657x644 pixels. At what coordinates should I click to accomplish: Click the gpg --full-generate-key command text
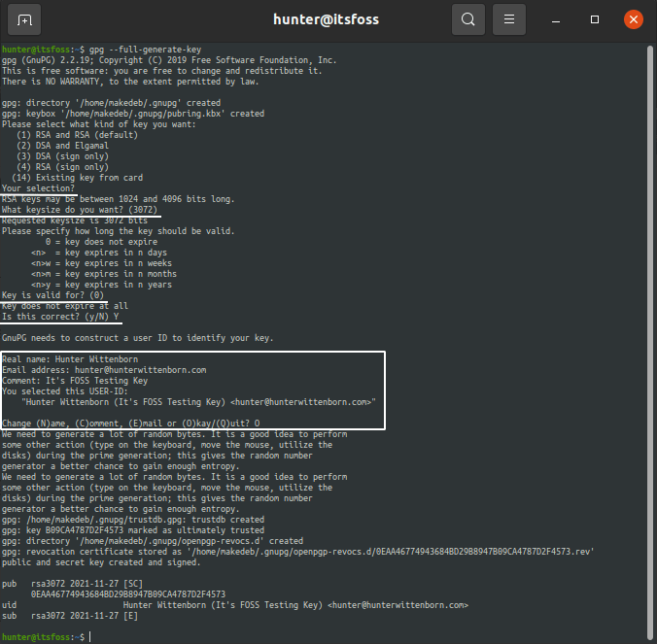click(145, 50)
